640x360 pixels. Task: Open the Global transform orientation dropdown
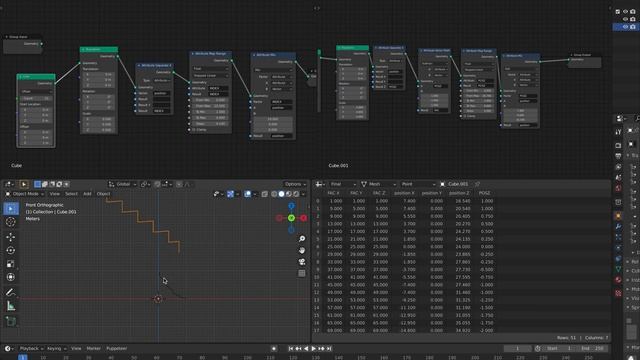coord(122,184)
